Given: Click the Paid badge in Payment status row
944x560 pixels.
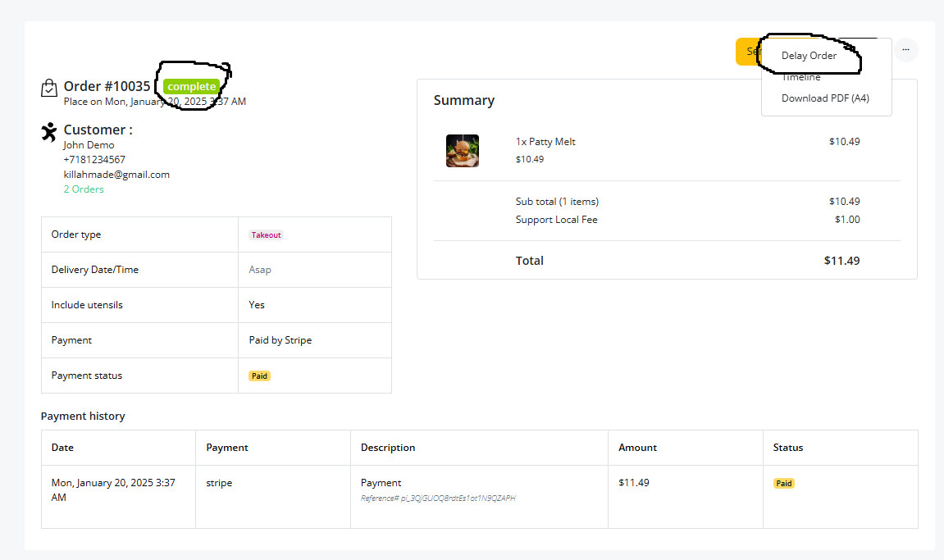Looking at the screenshot, I should [259, 376].
